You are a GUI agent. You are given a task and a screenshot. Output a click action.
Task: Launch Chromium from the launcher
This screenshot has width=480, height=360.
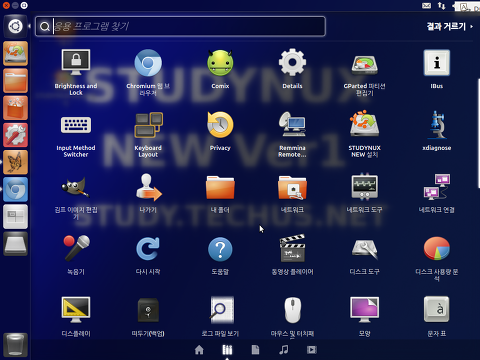point(15,189)
